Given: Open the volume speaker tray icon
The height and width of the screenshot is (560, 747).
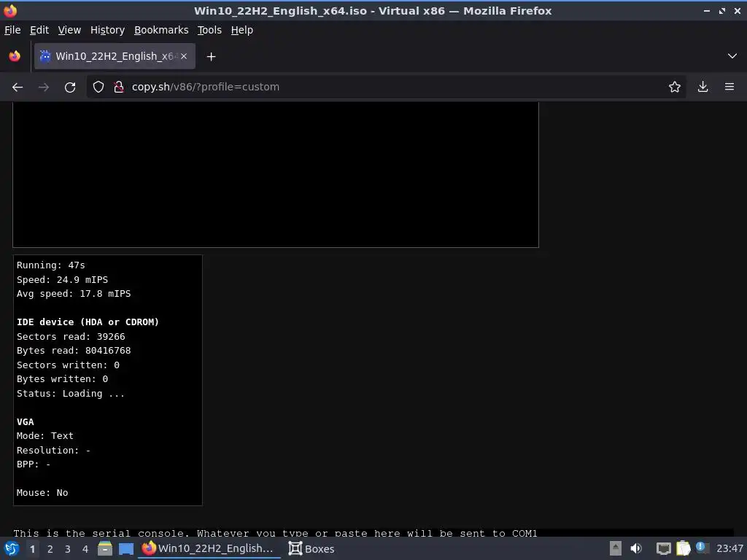Looking at the screenshot, I should click(x=636, y=548).
